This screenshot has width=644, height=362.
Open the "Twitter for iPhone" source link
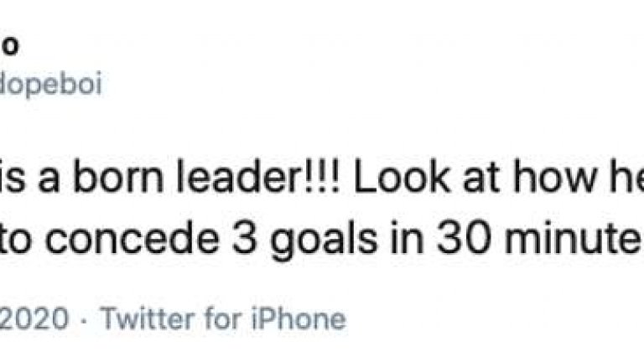click(x=221, y=319)
